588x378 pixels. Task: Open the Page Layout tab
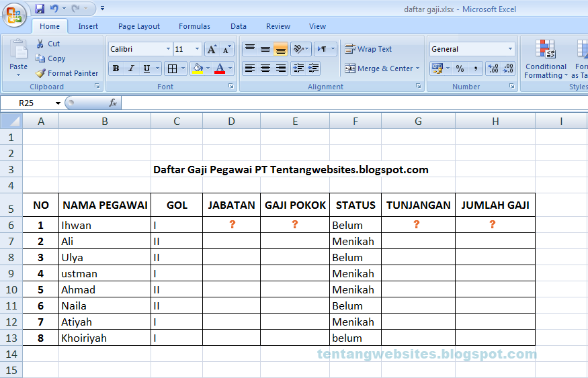click(138, 26)
